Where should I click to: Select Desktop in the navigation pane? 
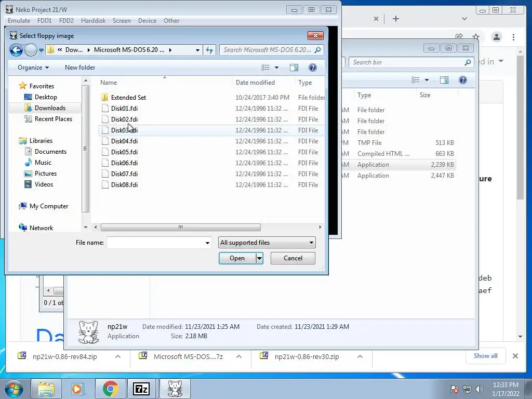click(x=46, y=97)
